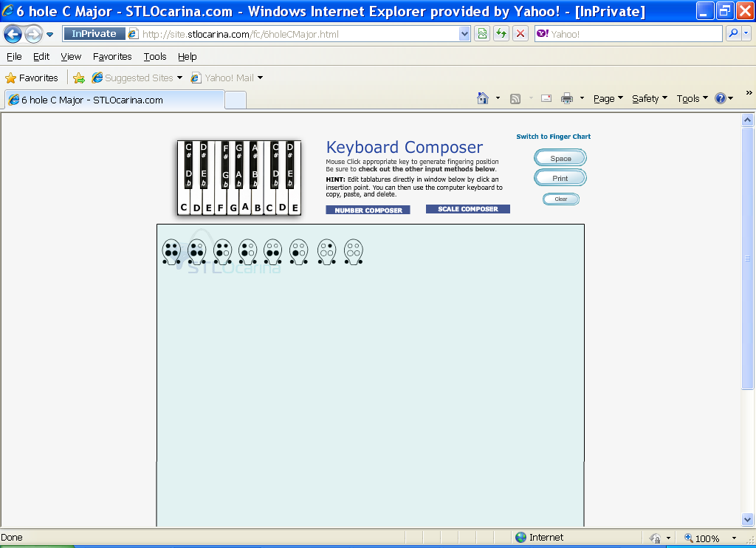Open the NUMBER COMPOSER link
Screen dimensions: 756x548
pos(368,210)
